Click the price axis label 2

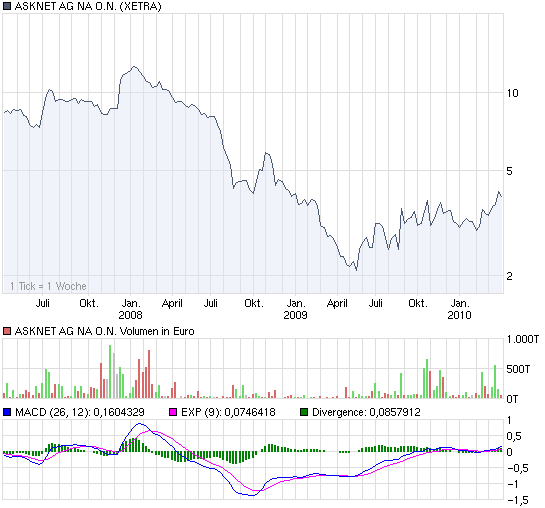[x=509, y=276]
